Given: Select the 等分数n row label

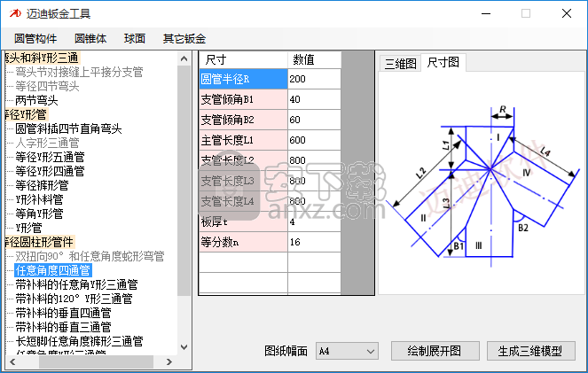Looking at the screenshot, I should (x=243, y=242).
